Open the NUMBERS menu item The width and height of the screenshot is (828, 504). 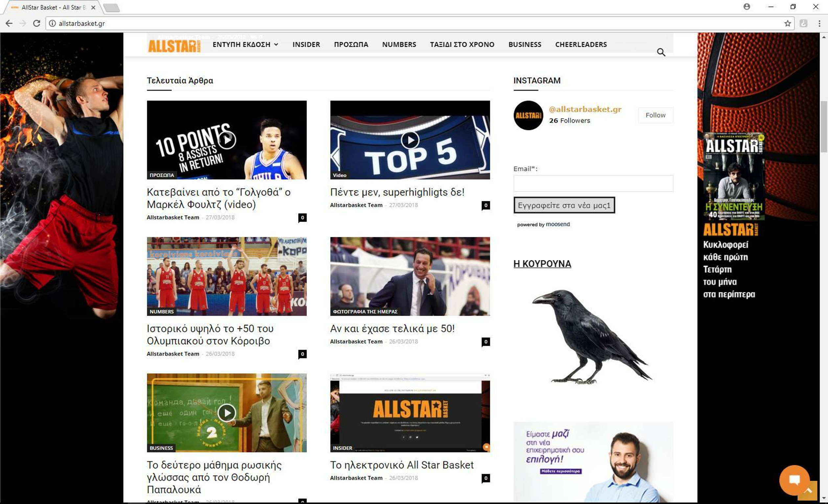[399, 44]
